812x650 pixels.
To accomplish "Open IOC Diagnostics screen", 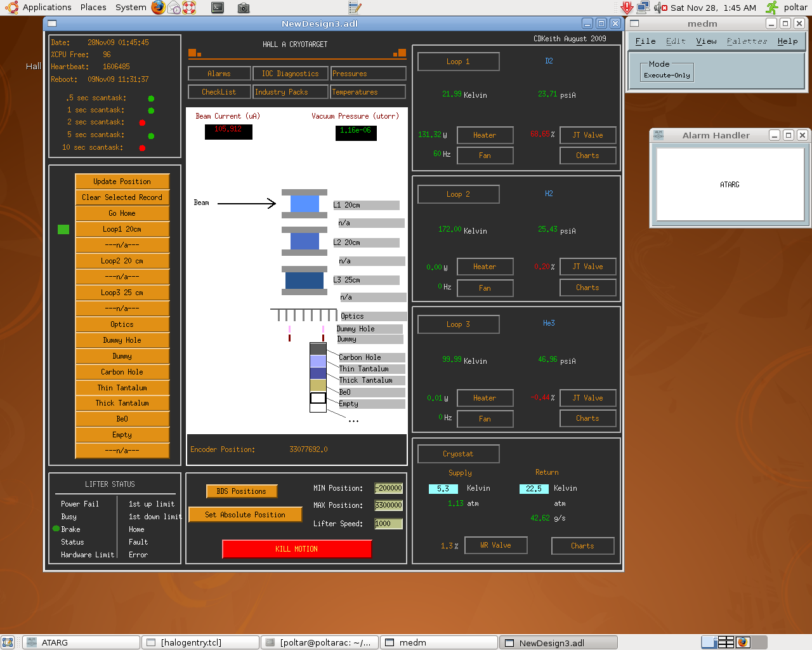I will (291, 74).
